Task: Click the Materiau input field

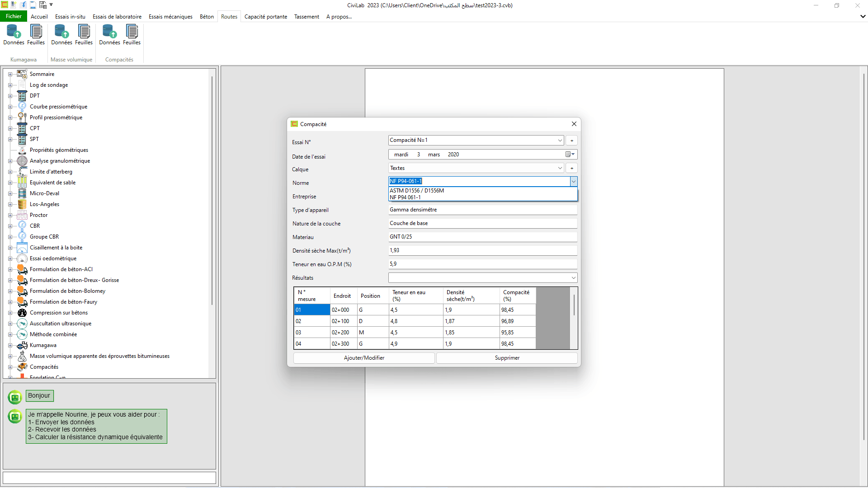Action: (x=483, y=237)
